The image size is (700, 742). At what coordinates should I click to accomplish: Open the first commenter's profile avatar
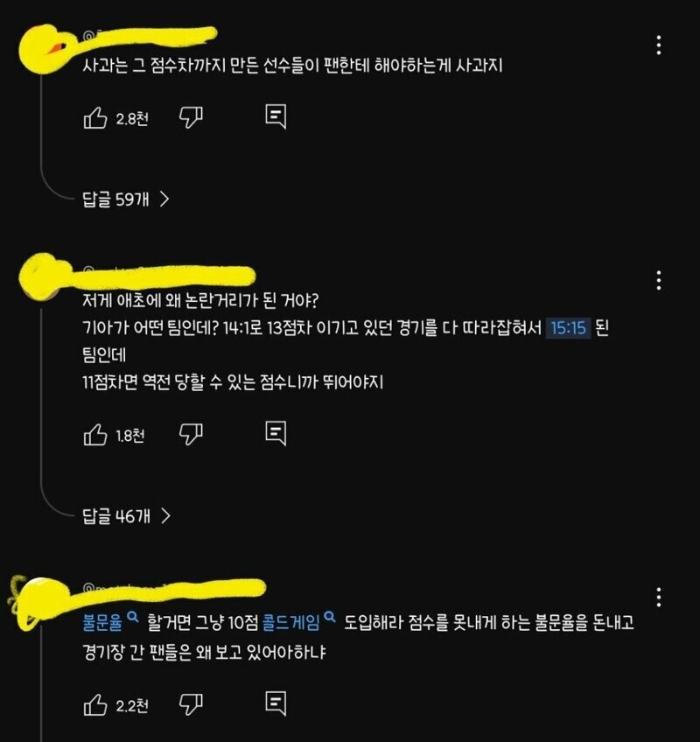point(43,49)
